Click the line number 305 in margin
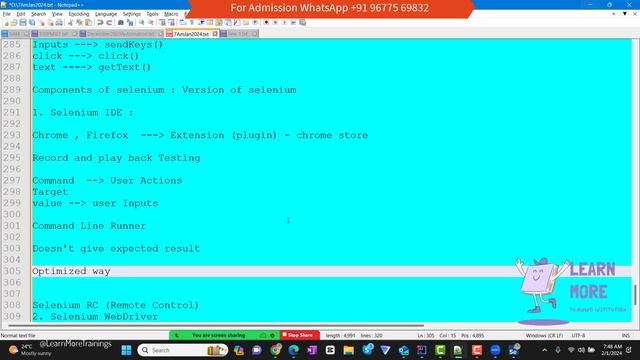 pos(12,271)
